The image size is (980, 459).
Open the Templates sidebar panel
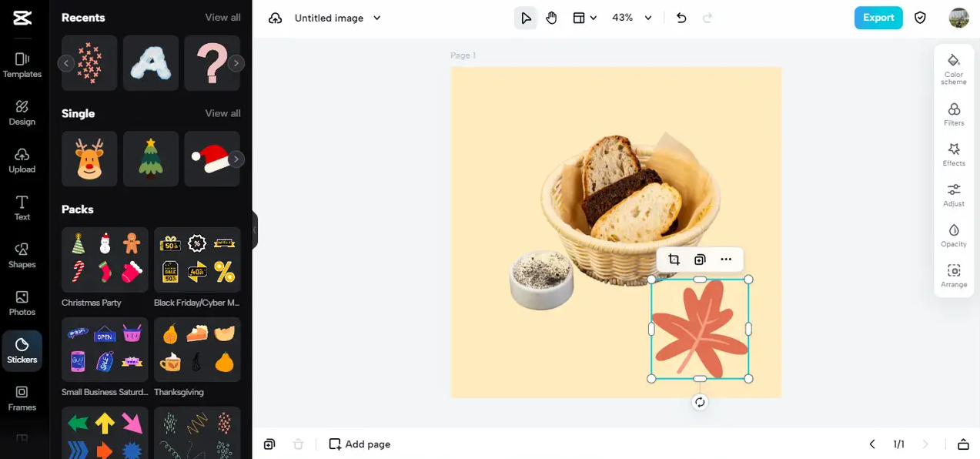point(22,65)
